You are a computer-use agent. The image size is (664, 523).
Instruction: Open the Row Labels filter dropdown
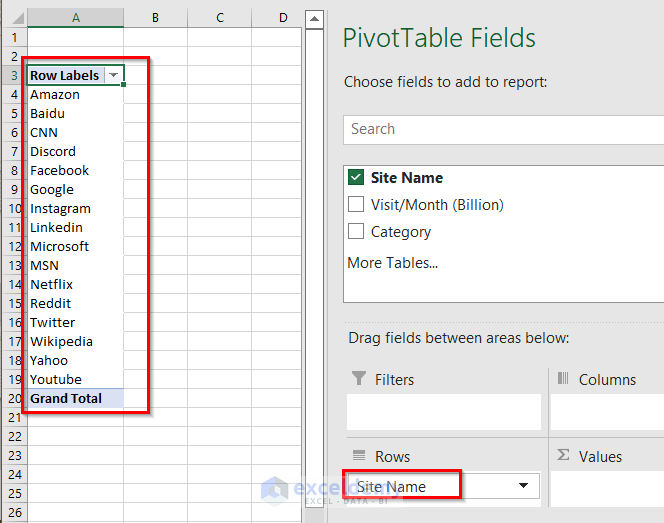113,76
